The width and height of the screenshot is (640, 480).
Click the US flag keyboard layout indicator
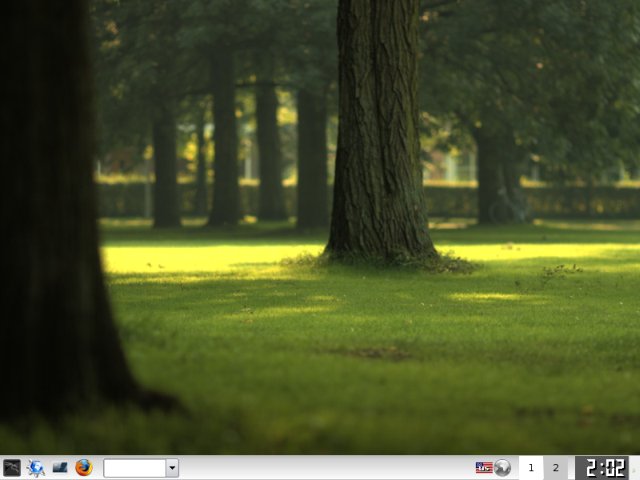point(484,467)
